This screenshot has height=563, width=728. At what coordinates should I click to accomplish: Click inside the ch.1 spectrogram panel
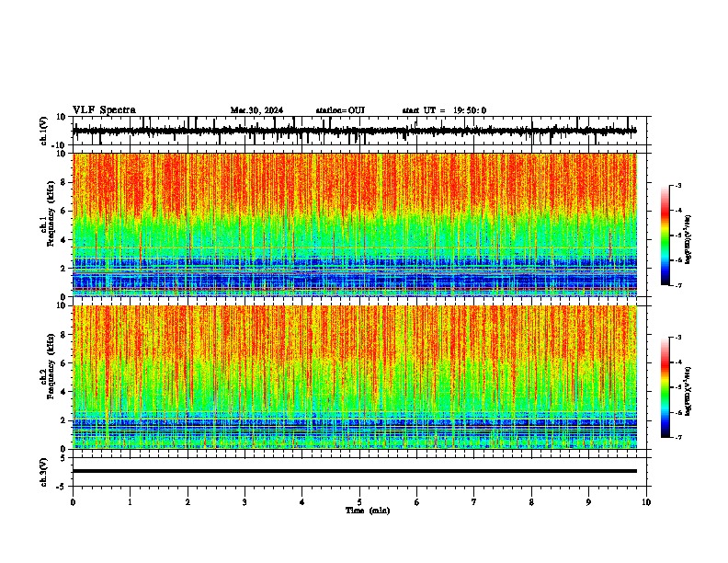coord(355,224)
